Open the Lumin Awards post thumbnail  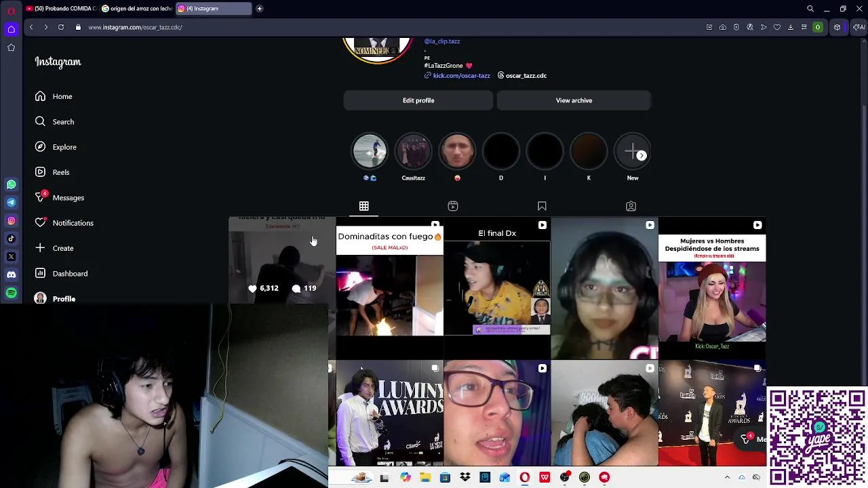[390, 413]
